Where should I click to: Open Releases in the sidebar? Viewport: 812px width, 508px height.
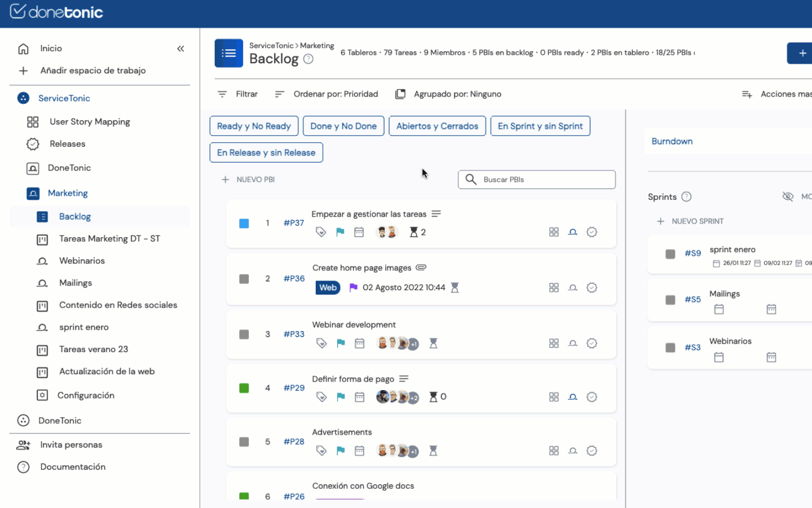67,144
